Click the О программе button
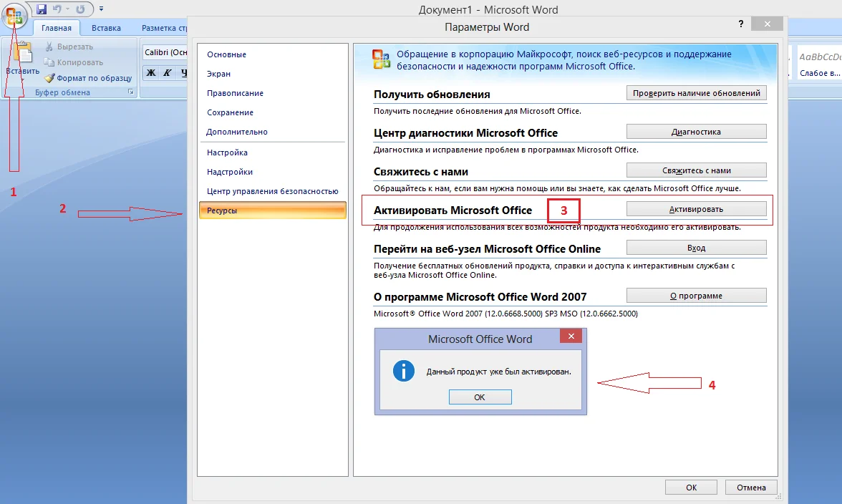Image resolution: width=842 pixels, height=504 pixels. [x=696, y=295]
